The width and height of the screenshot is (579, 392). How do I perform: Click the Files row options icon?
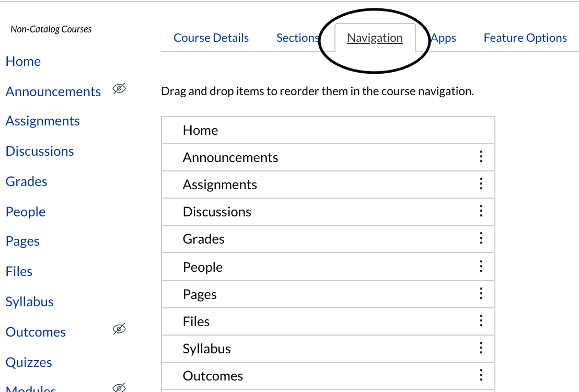pos(481,321)
